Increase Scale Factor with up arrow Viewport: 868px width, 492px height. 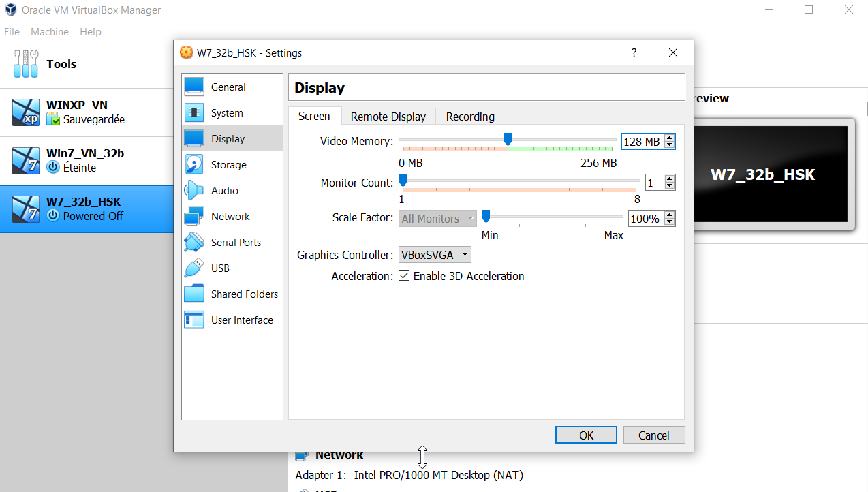click(670, 215)
